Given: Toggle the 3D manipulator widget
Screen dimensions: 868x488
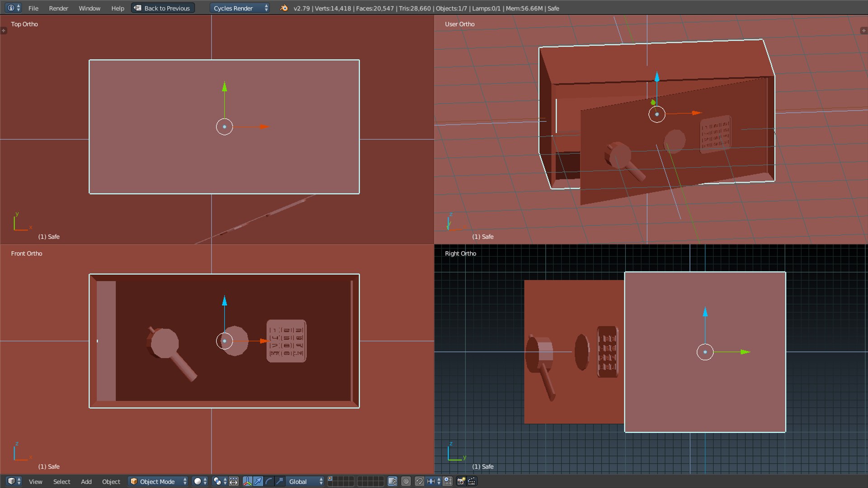Looking at the screenshot, I should pos(247,481).
